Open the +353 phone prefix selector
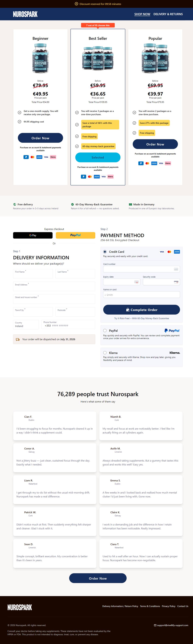 pyautogui.click(x=47, y=326)
